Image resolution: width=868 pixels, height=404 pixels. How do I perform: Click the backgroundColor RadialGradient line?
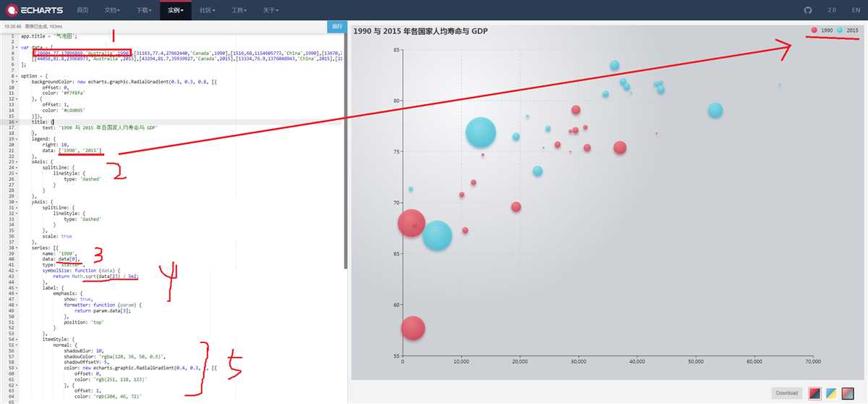[124, 82]
